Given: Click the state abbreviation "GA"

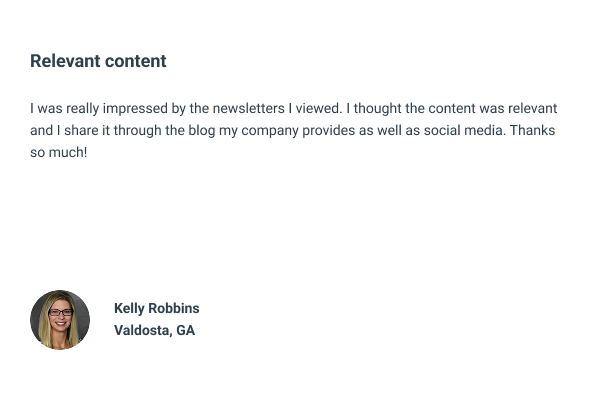Looking at the screenshot, I should click(185, 330).
